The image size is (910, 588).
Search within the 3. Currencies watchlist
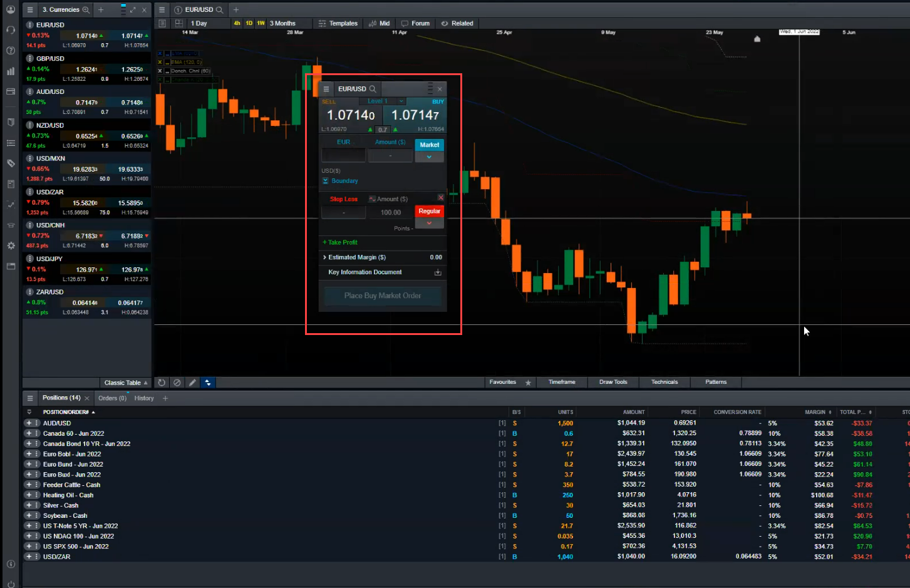[x=86, y=10]
